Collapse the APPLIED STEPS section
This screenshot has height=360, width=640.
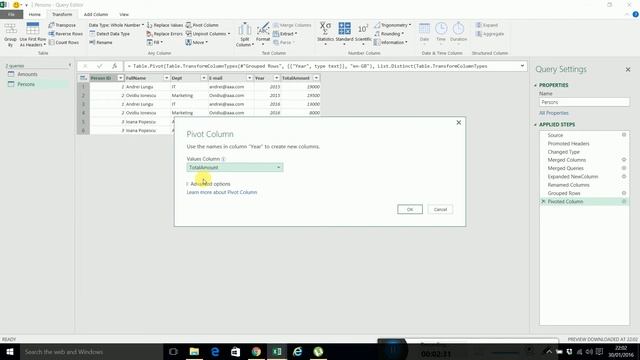pos(536,124)
